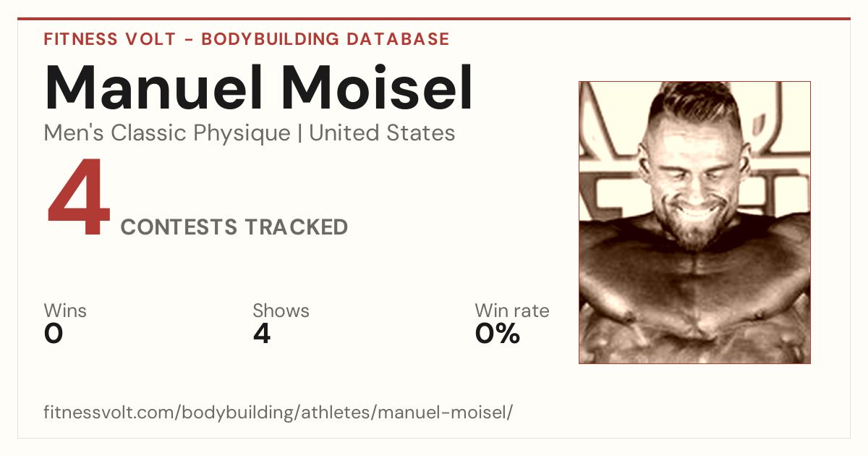Click the United States country label
868x456 pixels.
pyautogui.click(x=382, y=133)
